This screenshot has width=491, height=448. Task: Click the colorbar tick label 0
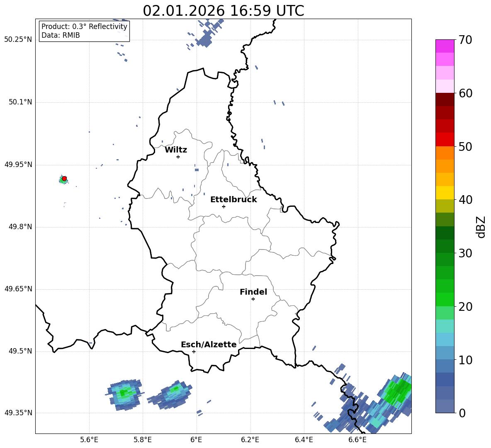tap(462, 413)
